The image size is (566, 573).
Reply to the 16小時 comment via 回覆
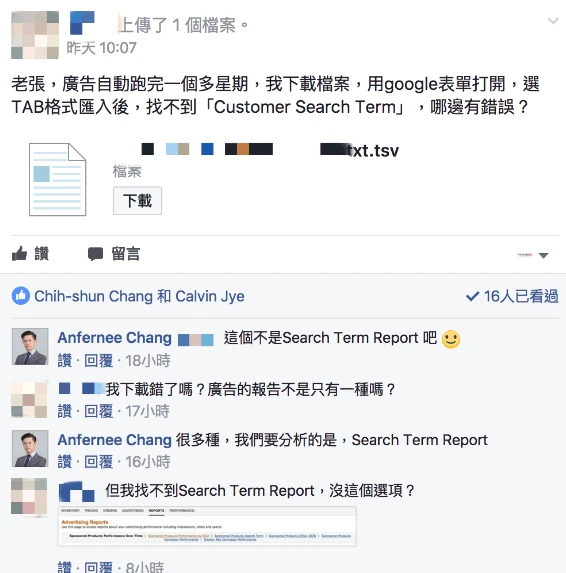[98, 462]
